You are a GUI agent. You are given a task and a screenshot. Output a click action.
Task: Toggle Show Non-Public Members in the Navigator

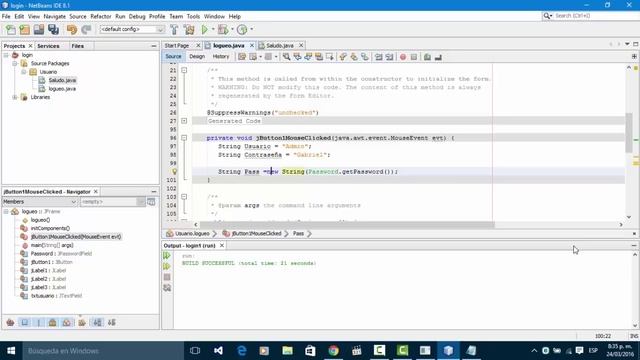tap(53, 322)
